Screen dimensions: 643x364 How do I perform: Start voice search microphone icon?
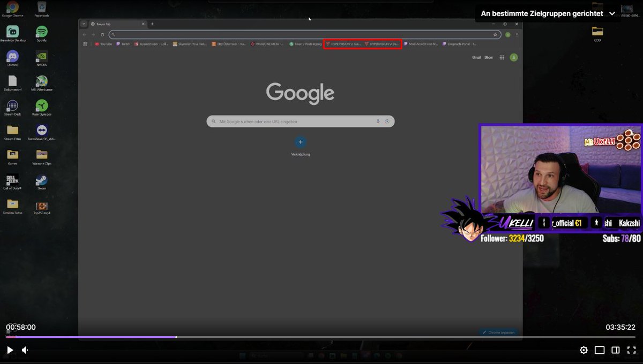click(378, 122)
